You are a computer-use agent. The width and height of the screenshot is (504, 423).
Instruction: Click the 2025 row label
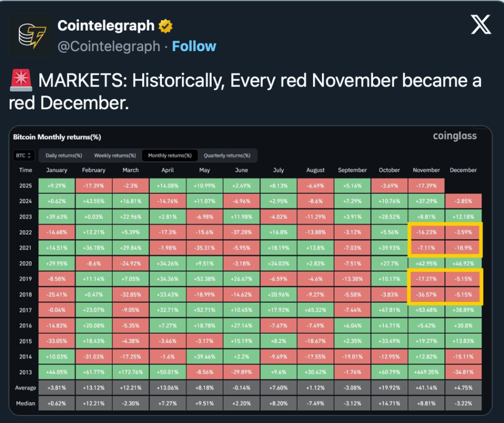[26, 185]
